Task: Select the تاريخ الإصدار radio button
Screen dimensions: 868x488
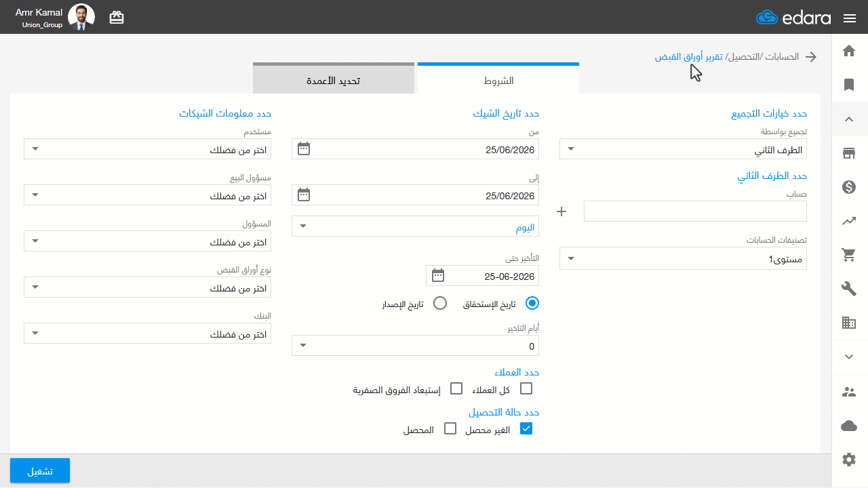Action: pos(440,304)
